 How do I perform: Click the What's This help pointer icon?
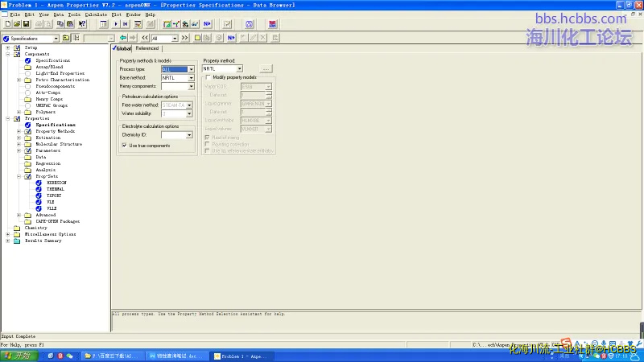click(82, 24)
